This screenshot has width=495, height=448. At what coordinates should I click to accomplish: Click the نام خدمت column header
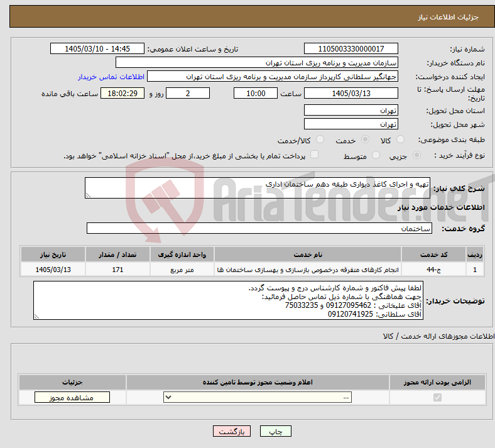pyautogui.click(x=308, y=254)
